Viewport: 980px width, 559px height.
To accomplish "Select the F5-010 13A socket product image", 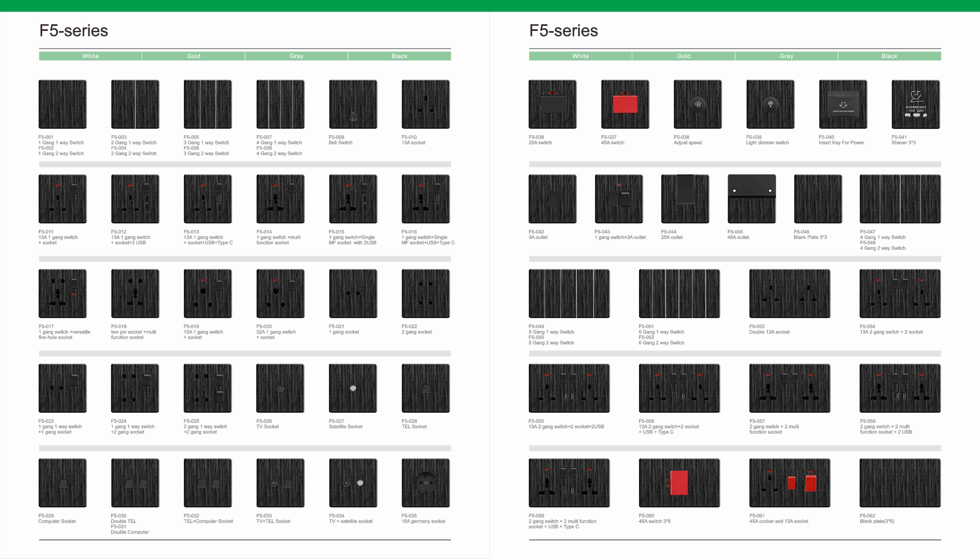I will click(426, 104).
